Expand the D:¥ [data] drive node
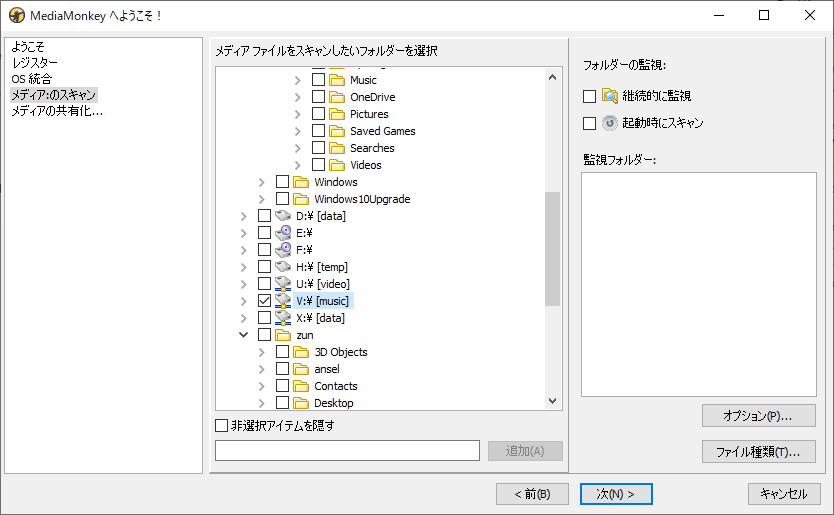Viewport: 834px width, 515px height. tap(244, 217)
